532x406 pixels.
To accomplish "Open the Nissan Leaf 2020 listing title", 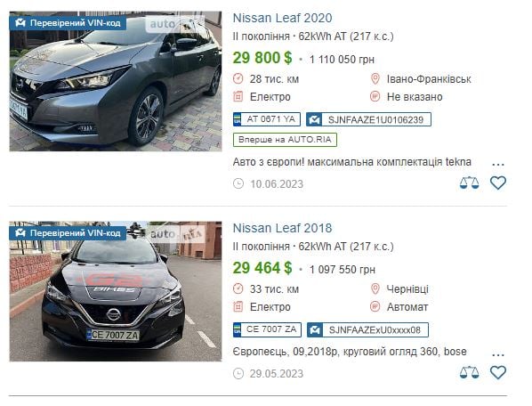I will [x=282, y=18].
